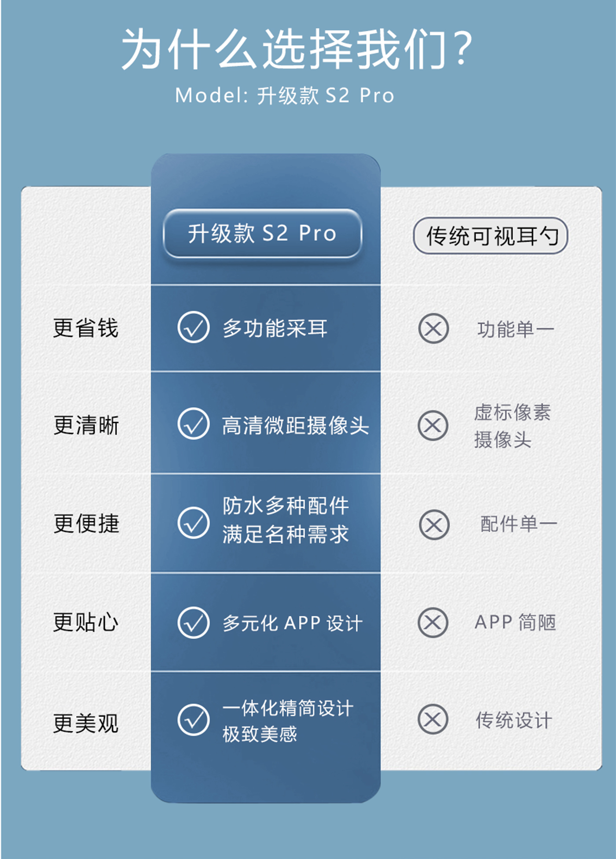Viewport: 616px width, 859px height.
Task: Select the 更清晰 row label
Action: (86, 425)
